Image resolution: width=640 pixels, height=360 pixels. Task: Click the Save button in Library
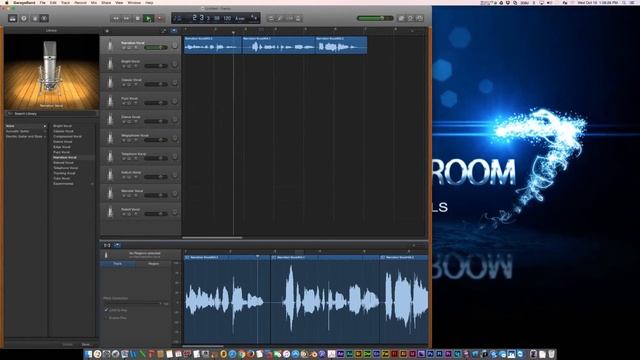[85, 344]
